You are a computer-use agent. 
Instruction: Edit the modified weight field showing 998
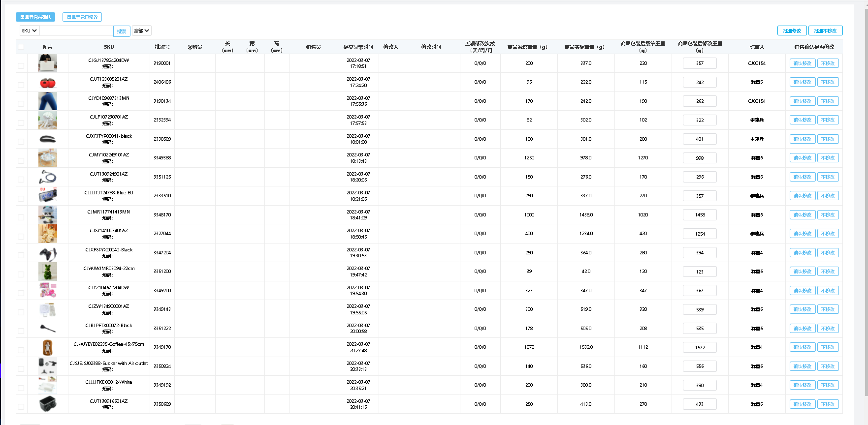pyautogui.click(x=700, y=158)
